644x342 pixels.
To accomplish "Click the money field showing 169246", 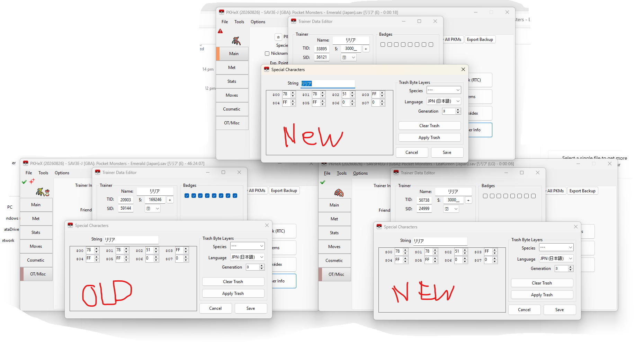I will click(x=155, y=200).
